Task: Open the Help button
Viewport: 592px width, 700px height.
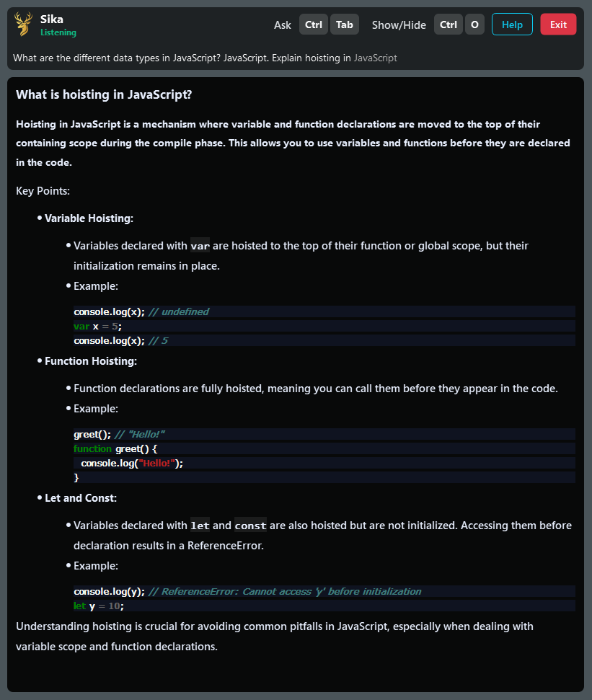Action: pos(512,25)
